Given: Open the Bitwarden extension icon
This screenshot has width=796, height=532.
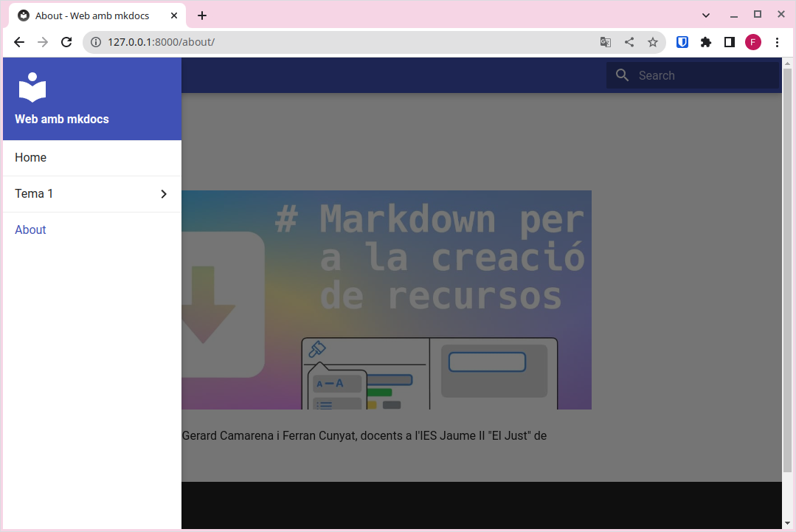Looking at the screenshot, I should pos(682,42).
